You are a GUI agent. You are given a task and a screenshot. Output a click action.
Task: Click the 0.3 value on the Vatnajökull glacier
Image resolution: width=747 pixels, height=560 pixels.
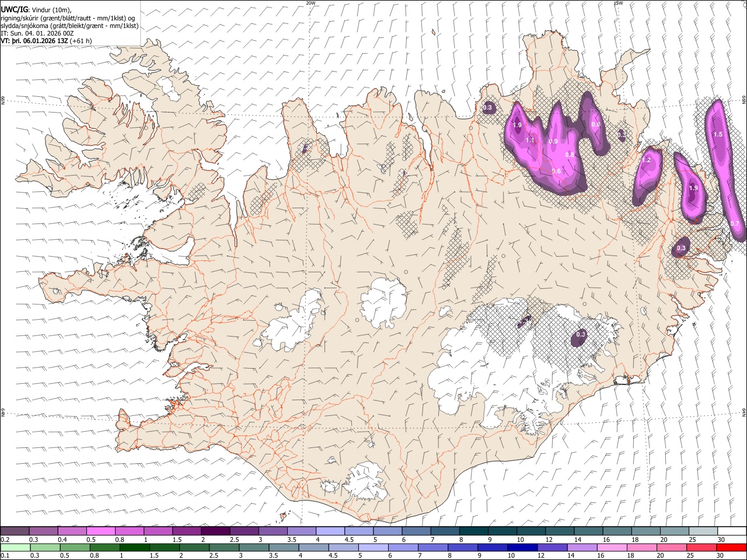pyautogui.click(x=581, y=334)
